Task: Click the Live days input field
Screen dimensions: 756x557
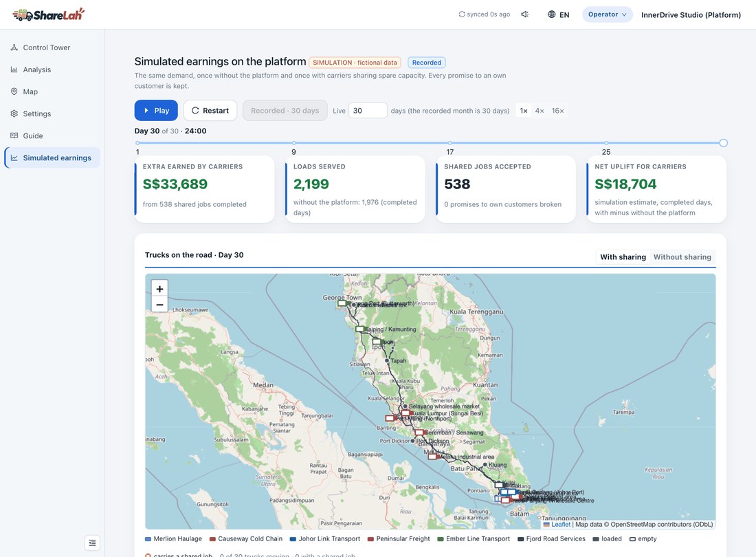Action: coord(368,111)
